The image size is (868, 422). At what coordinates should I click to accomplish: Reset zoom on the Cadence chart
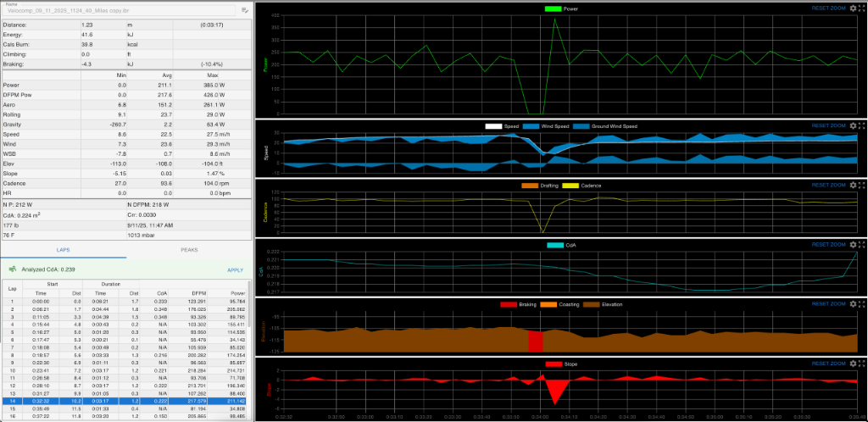(x=829, y=185)
